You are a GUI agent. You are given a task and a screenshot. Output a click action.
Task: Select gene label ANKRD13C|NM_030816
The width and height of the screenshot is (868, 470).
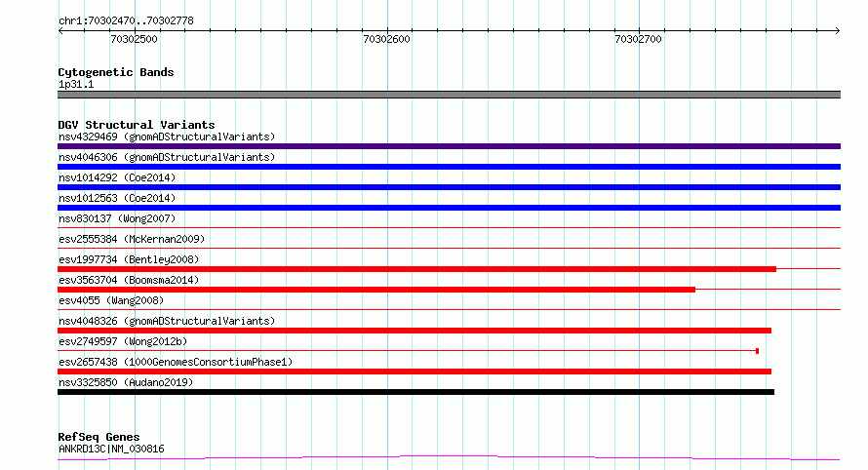pyautogui.click(x=111, y=449)
